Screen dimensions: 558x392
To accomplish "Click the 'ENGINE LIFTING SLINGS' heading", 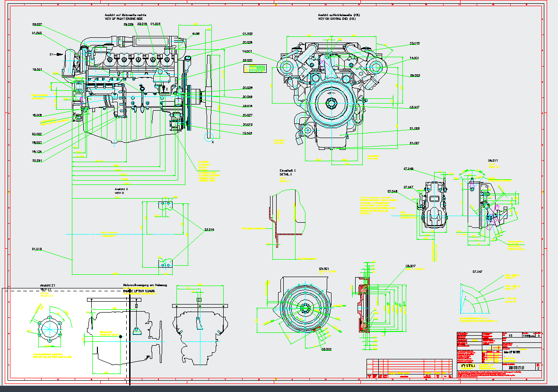I will 140,291.
